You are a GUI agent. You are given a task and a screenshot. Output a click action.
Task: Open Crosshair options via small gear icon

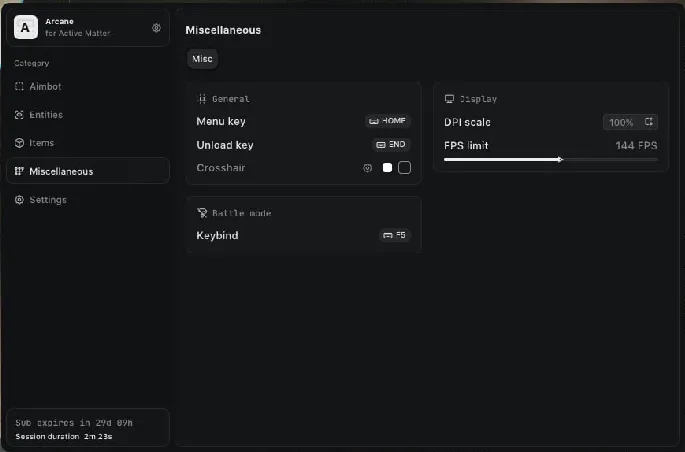367,168
